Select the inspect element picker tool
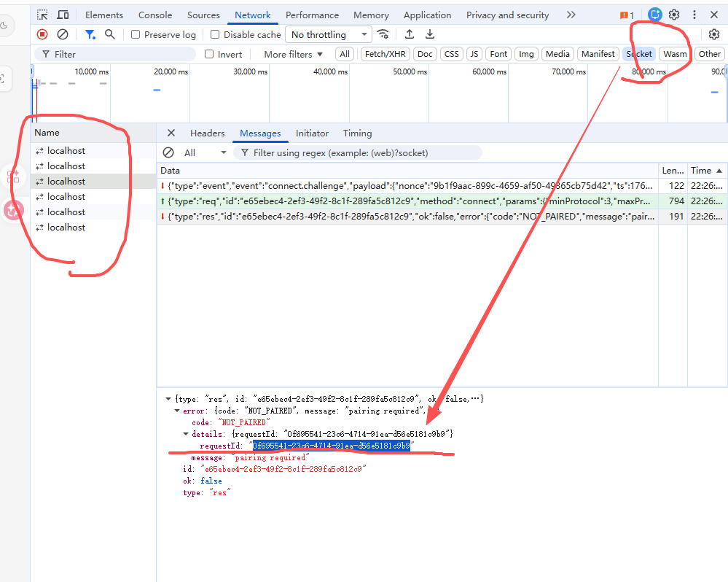Image resolution: width=728 pixels, height=582 pixels. pyautogui.click(x=43, y=15)
